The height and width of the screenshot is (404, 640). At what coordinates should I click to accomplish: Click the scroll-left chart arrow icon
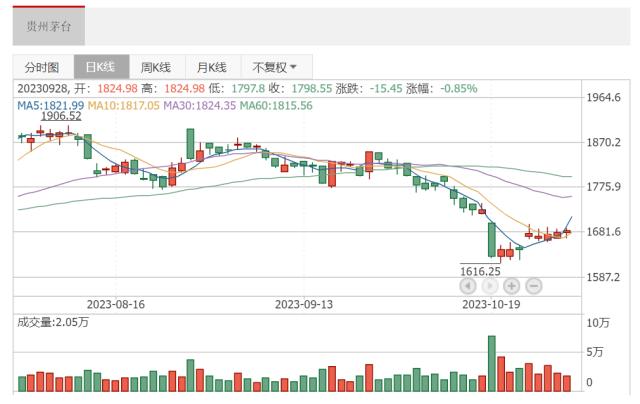coord(468,286)
